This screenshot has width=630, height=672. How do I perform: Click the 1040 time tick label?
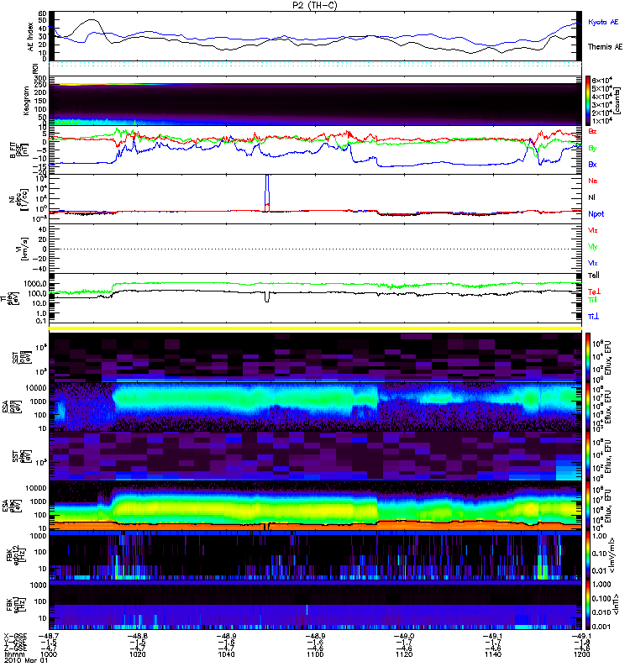pos(226,654)
